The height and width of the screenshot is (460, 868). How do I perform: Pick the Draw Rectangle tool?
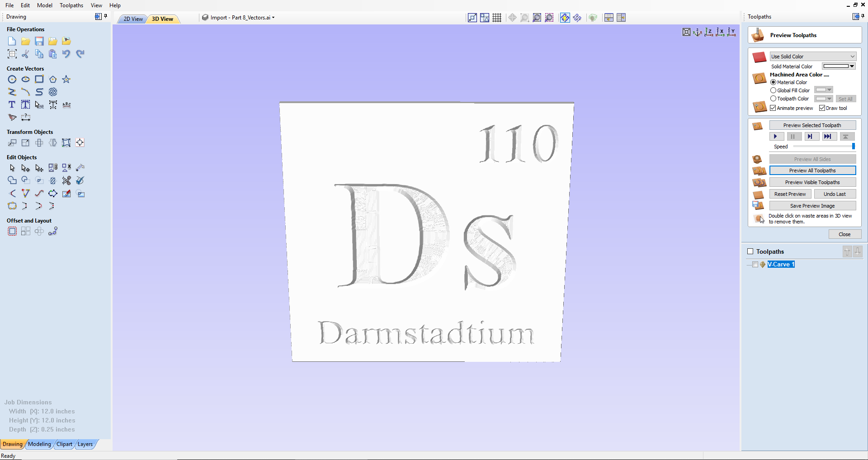click(39, 79)
